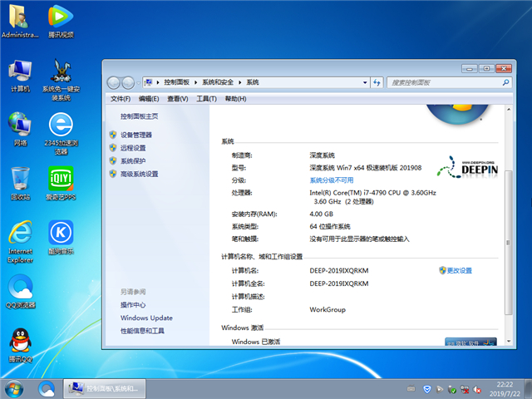Open the 文件(F) menu
The width and height of the screenshot is (532, 399).
pos(121,99)
